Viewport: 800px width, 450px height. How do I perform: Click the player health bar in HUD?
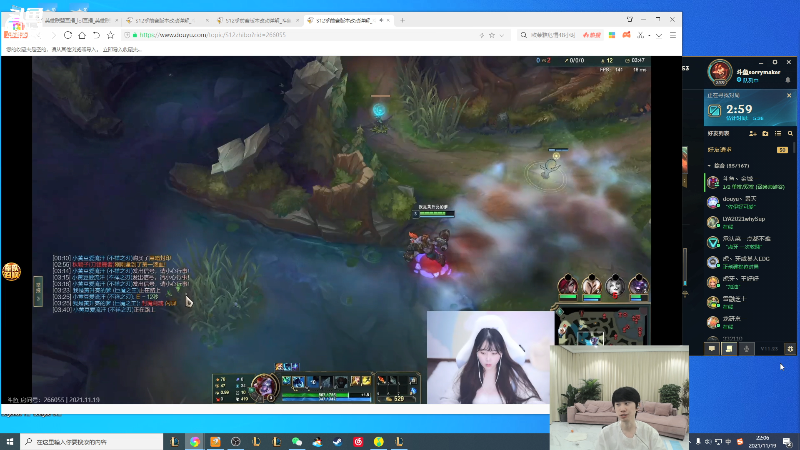pyautogui.click(x=327, y=394)
